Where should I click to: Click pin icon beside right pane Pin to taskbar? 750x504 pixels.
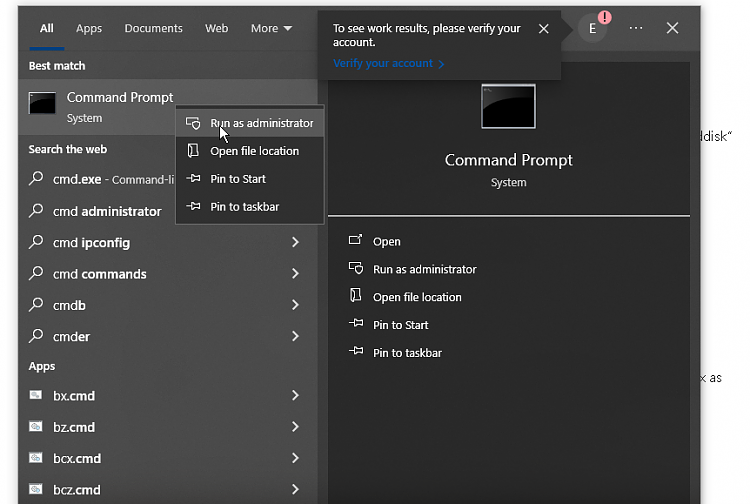356,351
